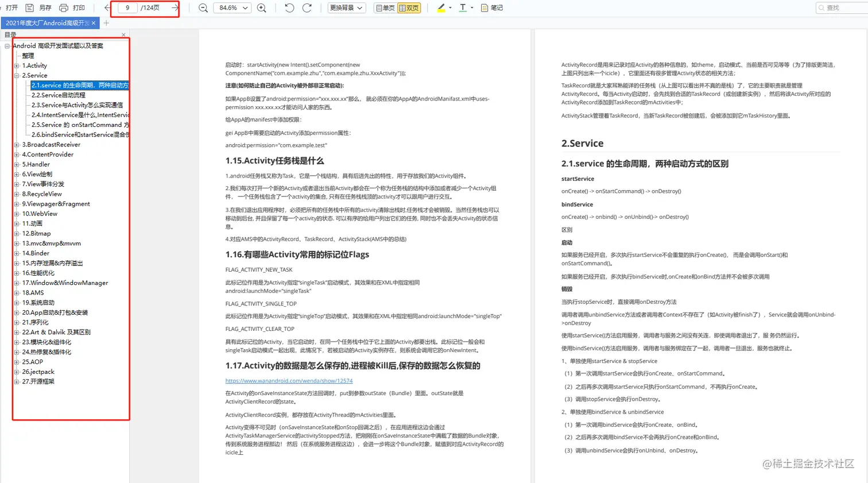
Task: Open the 84.6% zoom level dropdown
Action: click(232, 7)
